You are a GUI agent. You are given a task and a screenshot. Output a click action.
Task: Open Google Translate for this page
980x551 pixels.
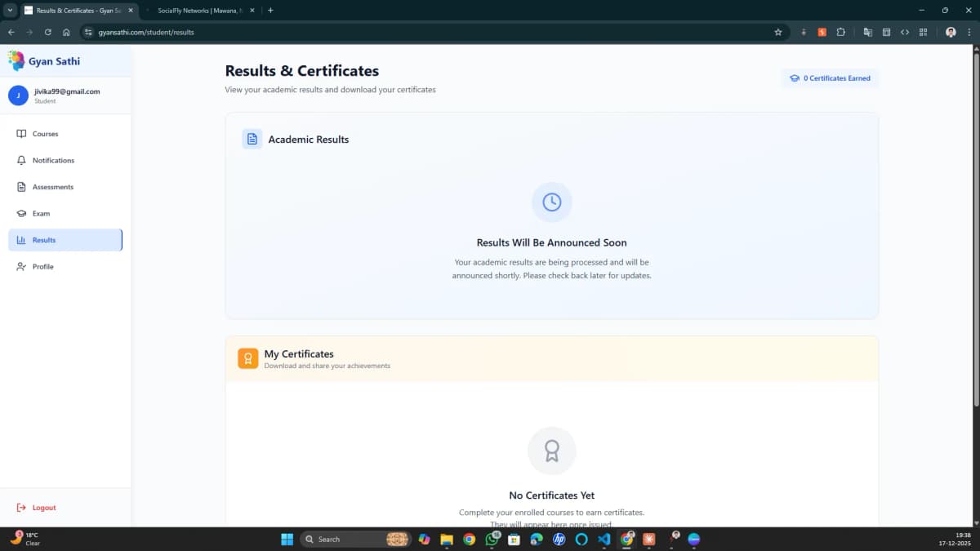867,32
